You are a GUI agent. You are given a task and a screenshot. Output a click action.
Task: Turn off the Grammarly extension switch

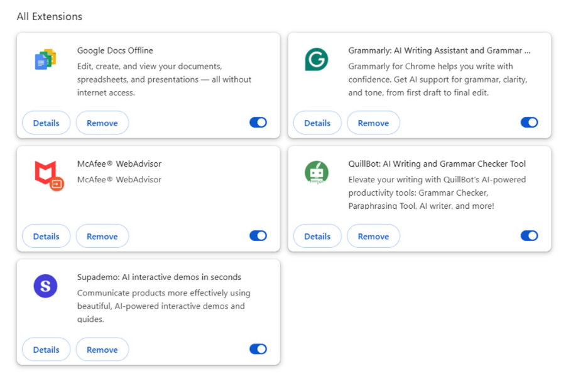(529, 123)
